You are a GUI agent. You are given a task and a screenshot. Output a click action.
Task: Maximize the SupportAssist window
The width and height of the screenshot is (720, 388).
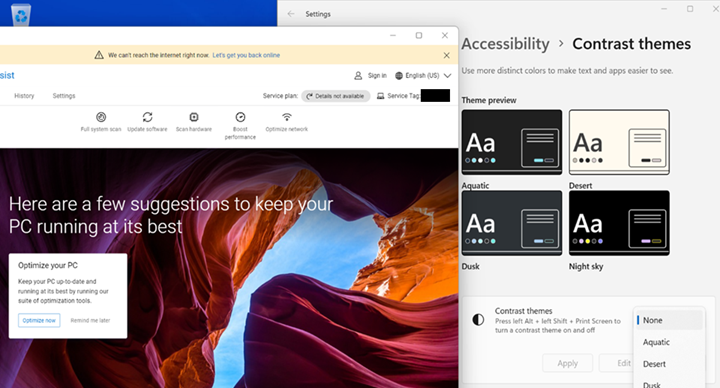click(419, 35)
